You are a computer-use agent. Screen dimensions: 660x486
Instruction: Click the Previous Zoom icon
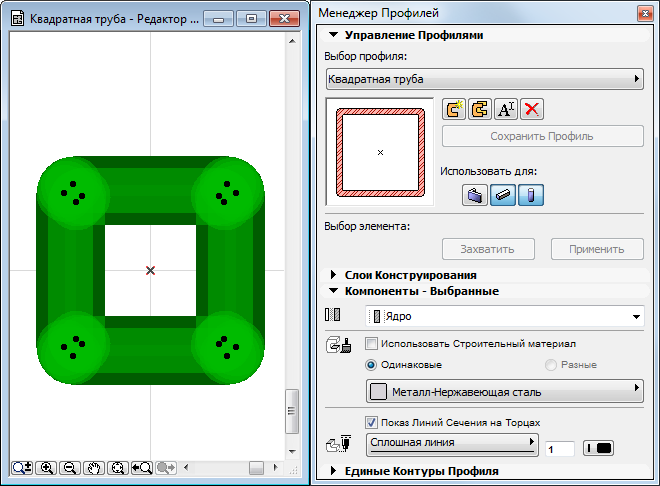[142, 467]
